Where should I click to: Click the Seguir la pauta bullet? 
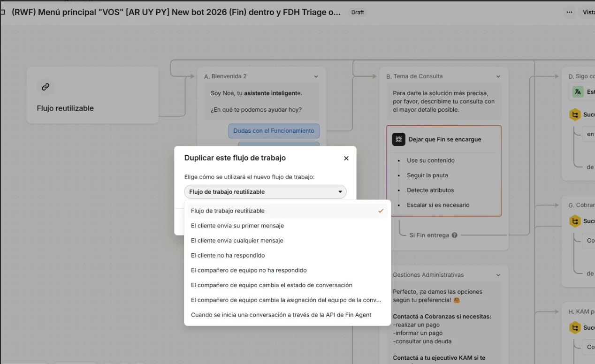(x=427, y=175)
